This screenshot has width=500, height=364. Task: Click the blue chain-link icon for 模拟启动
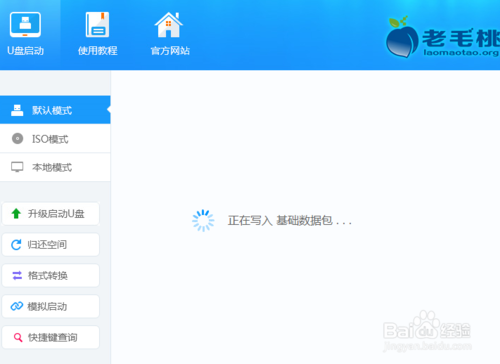coord(17,306)
